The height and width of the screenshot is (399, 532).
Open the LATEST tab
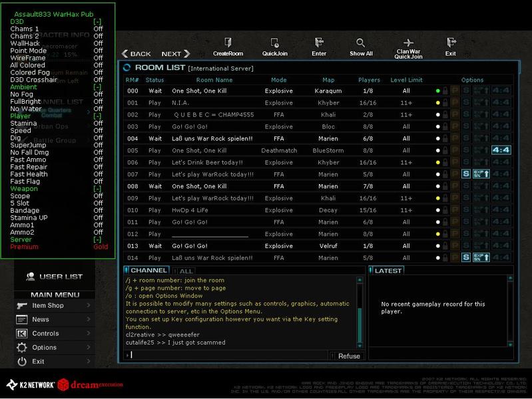(x=386, y=271)
